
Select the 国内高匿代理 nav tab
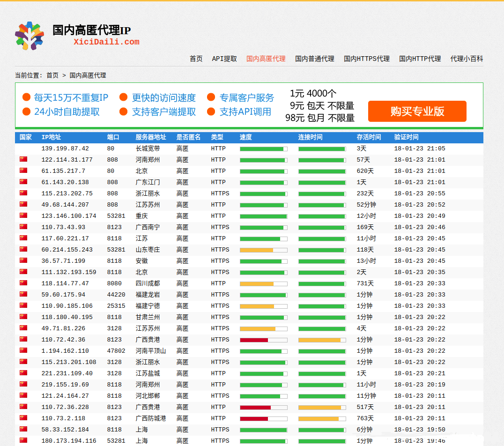pyautogui.click(x=266, y=59)
